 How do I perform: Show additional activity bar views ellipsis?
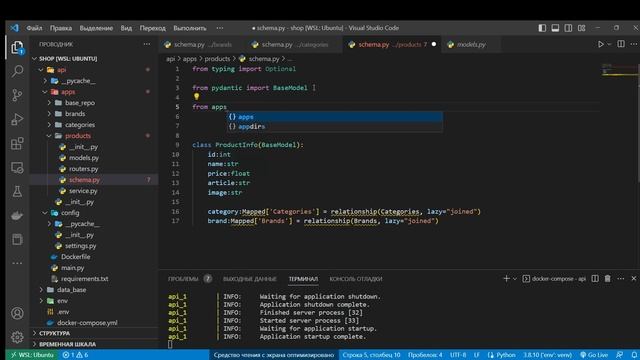point(17,263)
